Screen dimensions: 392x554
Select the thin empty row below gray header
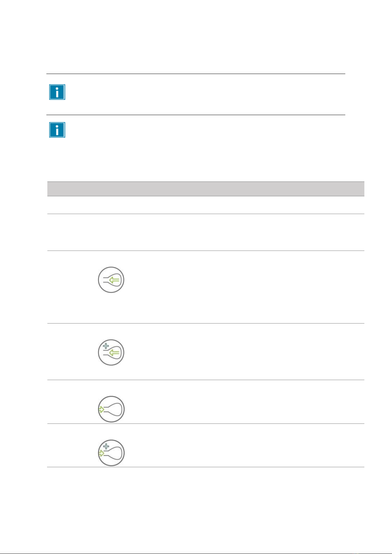pyautogui.click(x=206, y=205)
